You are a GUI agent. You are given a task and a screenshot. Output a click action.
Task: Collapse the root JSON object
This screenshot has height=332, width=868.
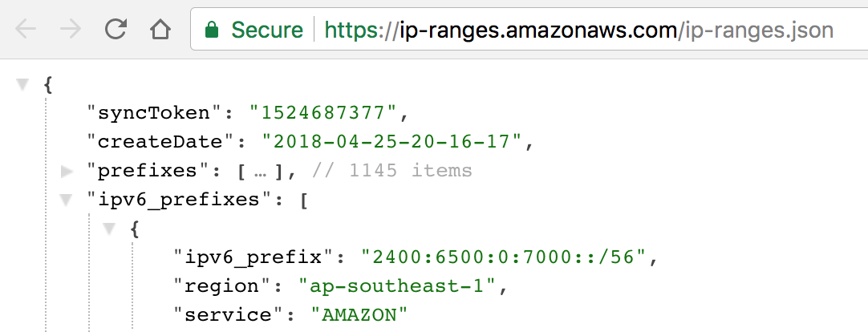[22, 85]
